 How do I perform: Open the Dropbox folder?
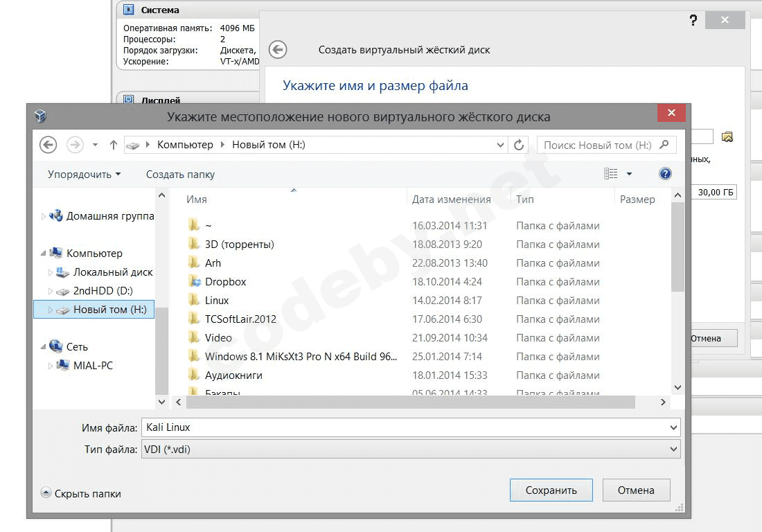(226, 282)
